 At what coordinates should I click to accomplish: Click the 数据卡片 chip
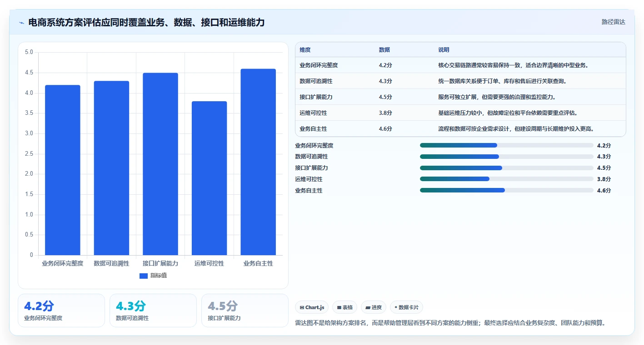pos(406,307)
